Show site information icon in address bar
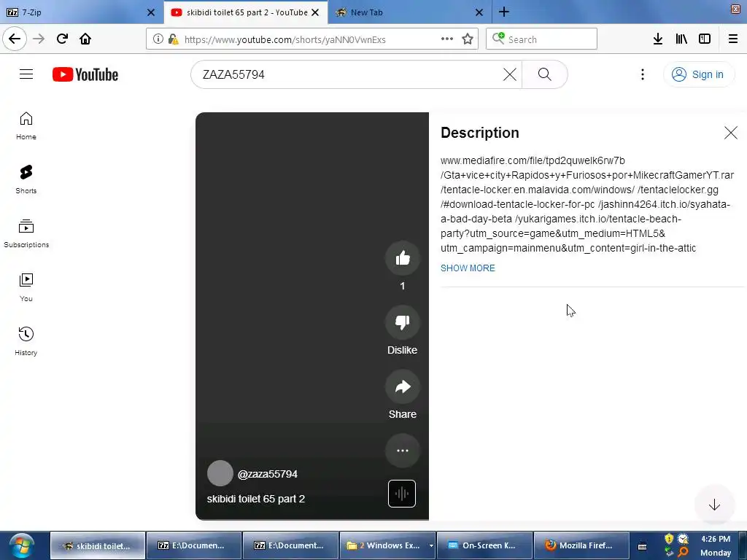 pos(158,39)
